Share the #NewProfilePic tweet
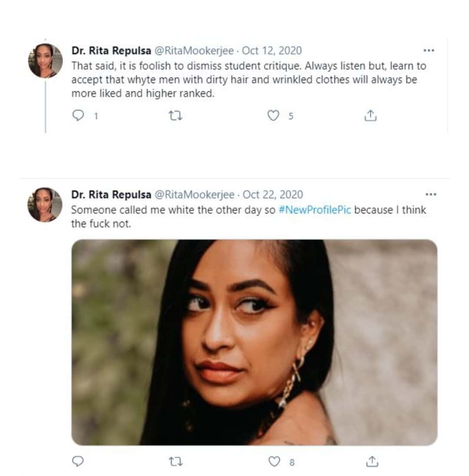 pyautogui.click(x=372, y=462)
